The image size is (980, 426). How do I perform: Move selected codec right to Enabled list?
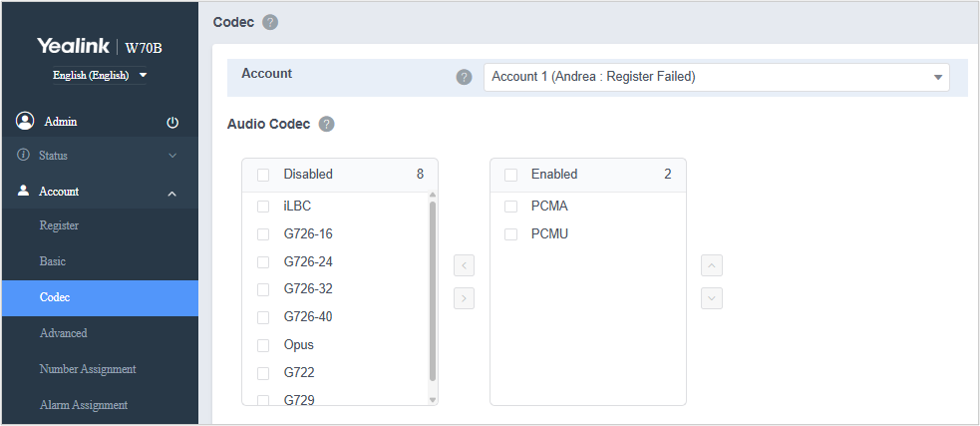tap(464, 298)
